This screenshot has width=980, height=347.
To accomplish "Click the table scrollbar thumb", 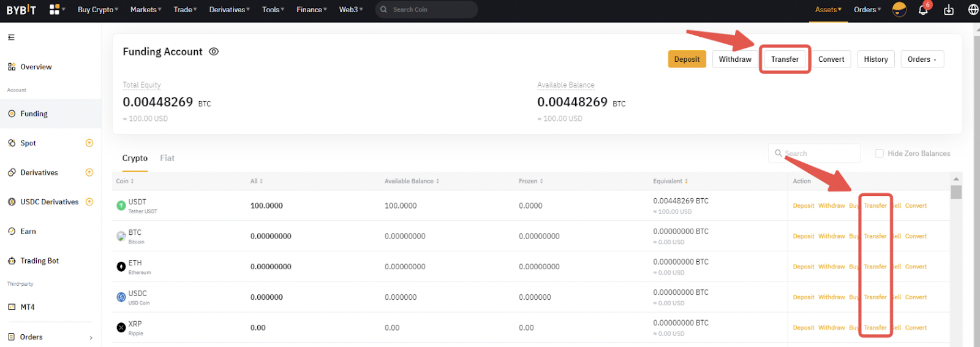I will (x=956, y=192).
